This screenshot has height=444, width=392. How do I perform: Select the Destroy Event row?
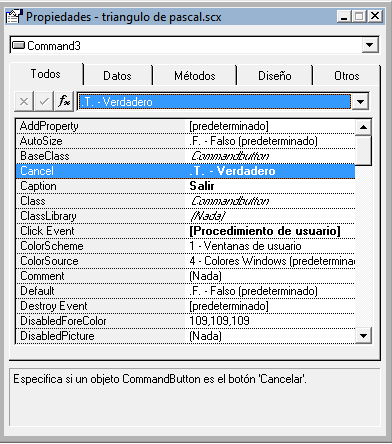coord(186,306)
